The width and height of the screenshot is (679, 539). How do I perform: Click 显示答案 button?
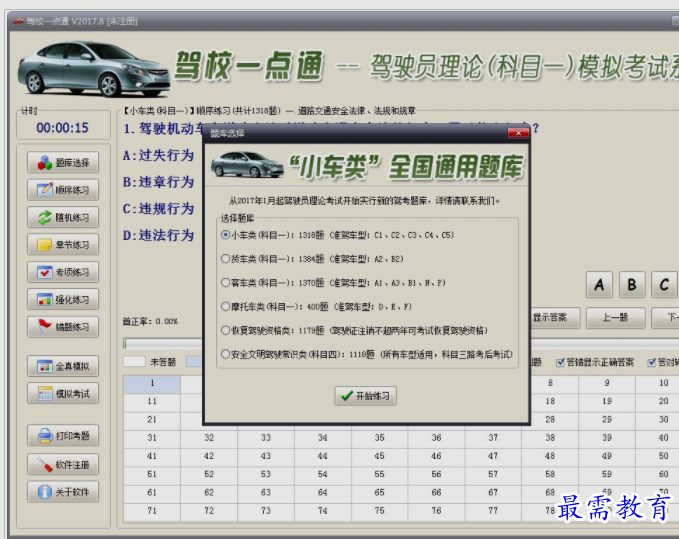[x=555, y=318]
